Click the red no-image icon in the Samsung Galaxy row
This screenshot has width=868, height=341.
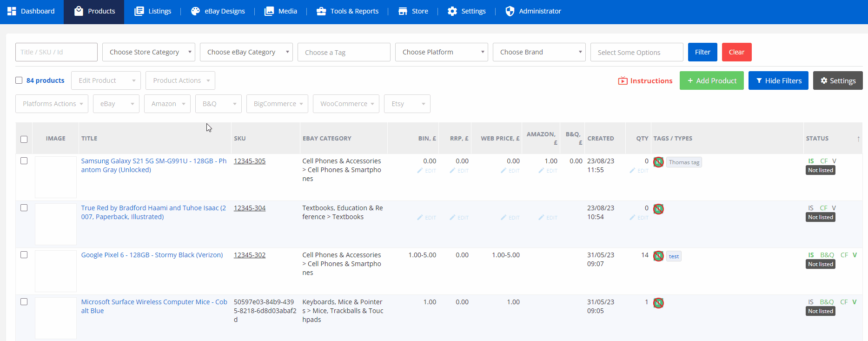tap(658, 162)
